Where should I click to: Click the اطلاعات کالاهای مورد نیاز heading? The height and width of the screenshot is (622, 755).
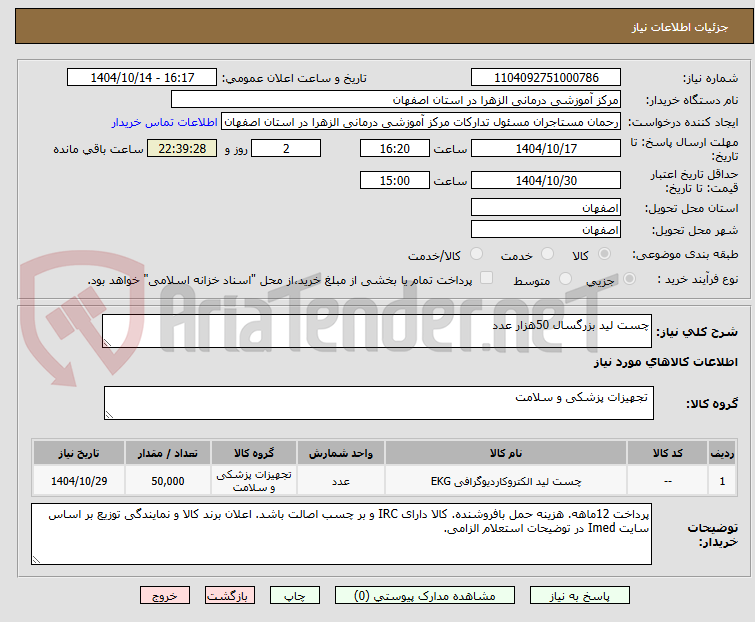tap(665, 362)
